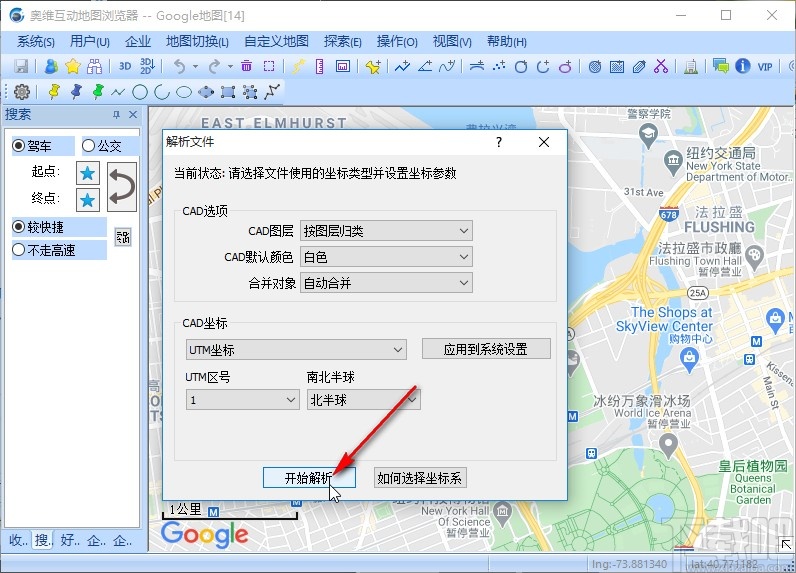Select the dashed rectangle selection tool
The width and height of the screenshot is (796, 573).
click(x=269, y=66)
